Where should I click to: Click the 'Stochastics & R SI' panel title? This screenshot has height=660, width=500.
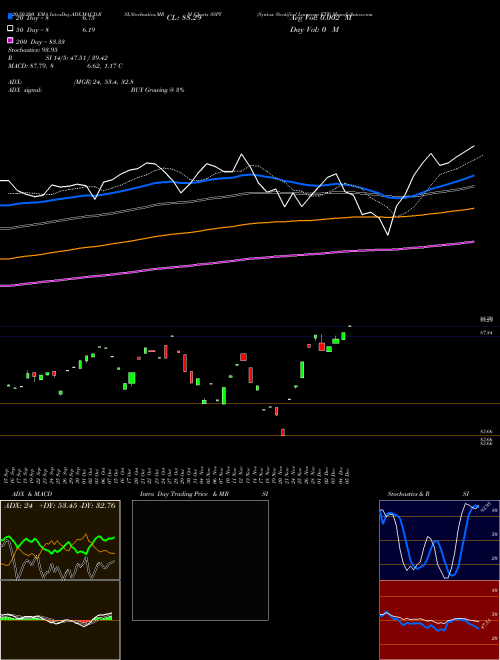pos(428,494)
